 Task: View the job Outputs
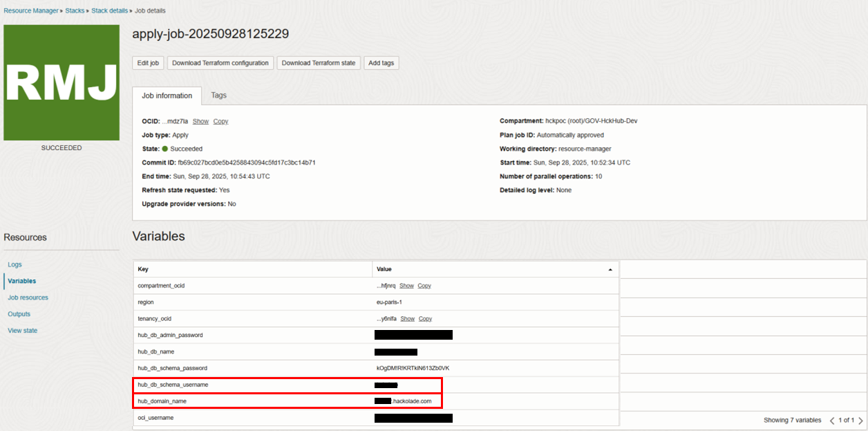coord(19,314)
